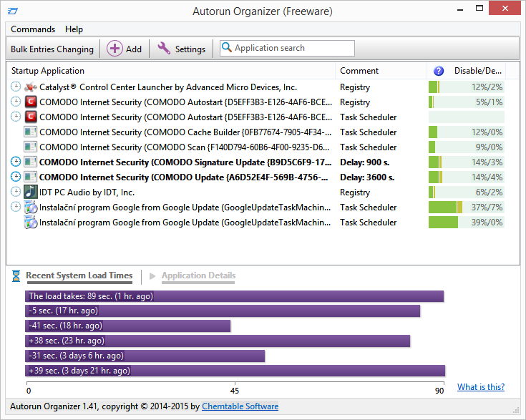This screenshot has width=526, height=420.
Task: Click the Google Update installer icon on 37%/7% row
Action: (31, 207)
